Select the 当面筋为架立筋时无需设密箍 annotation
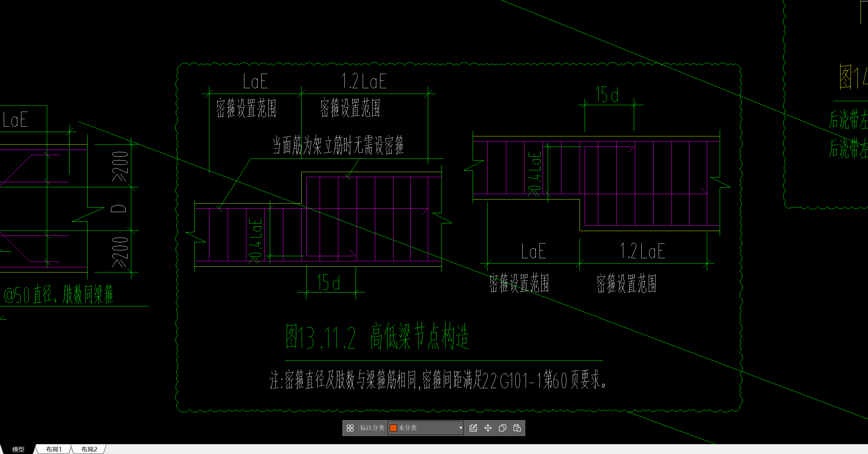Image resolution: width=868 pixels, height=454 pixels. (338, 145)
